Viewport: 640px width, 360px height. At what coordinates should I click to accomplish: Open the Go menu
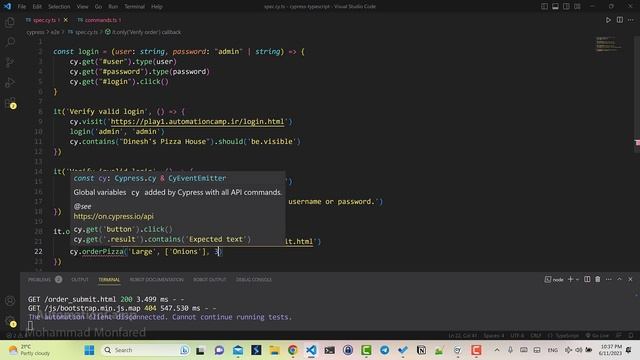(x=98, y=7)
